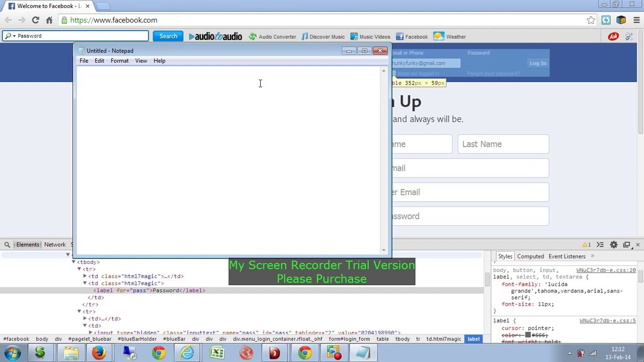Image resolution: width=644 pixels, height=362 pixels.
Task: Click the Facebook Log In button
Action: pyautogui.click(x=538, y=63)
